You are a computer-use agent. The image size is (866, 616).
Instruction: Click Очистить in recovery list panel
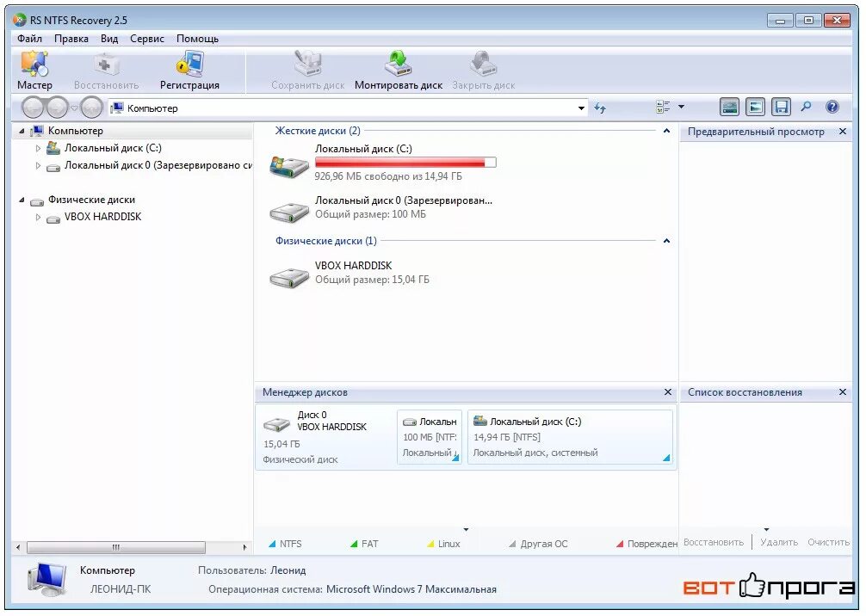click(828, 542)
